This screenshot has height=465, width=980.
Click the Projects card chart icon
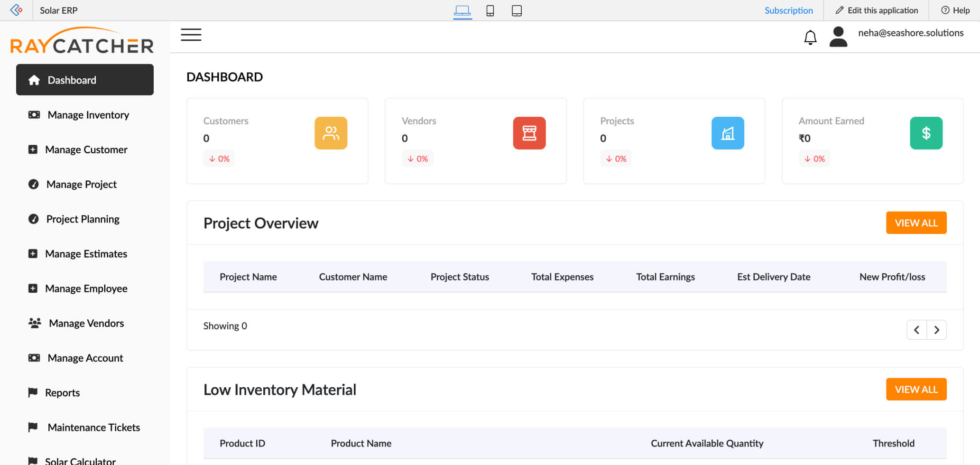pos(728,133)
